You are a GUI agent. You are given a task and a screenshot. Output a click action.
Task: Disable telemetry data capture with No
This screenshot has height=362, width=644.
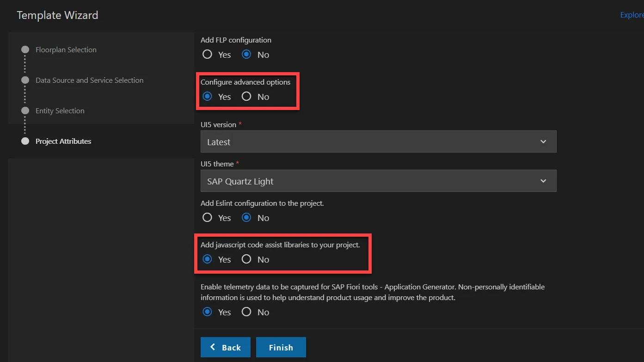coord(246,312)
